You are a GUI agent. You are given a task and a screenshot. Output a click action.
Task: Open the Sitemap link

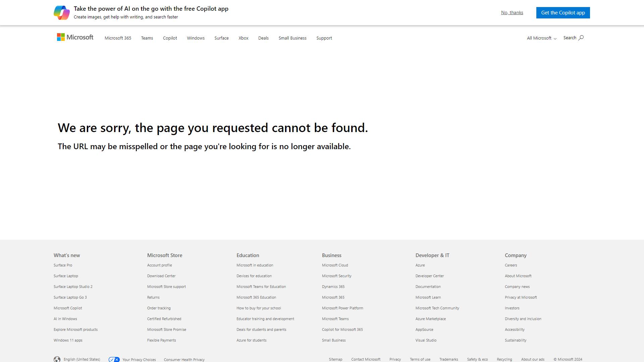(x=335, y=359)
